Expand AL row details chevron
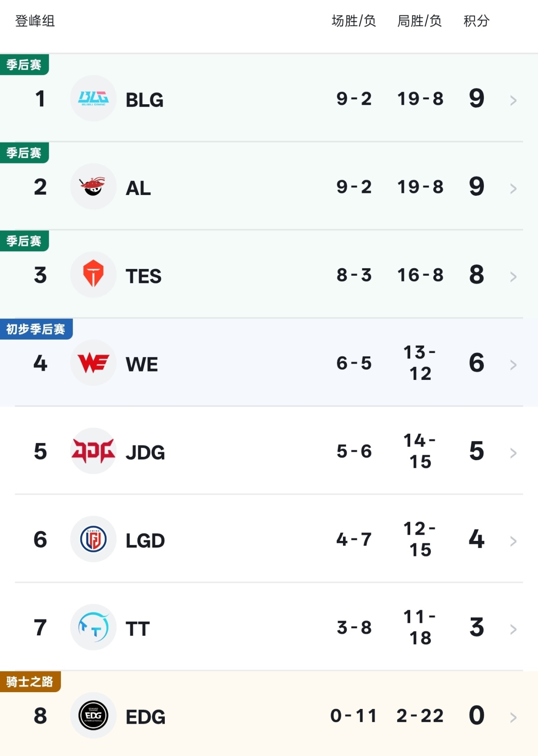 tap(513, 189)
